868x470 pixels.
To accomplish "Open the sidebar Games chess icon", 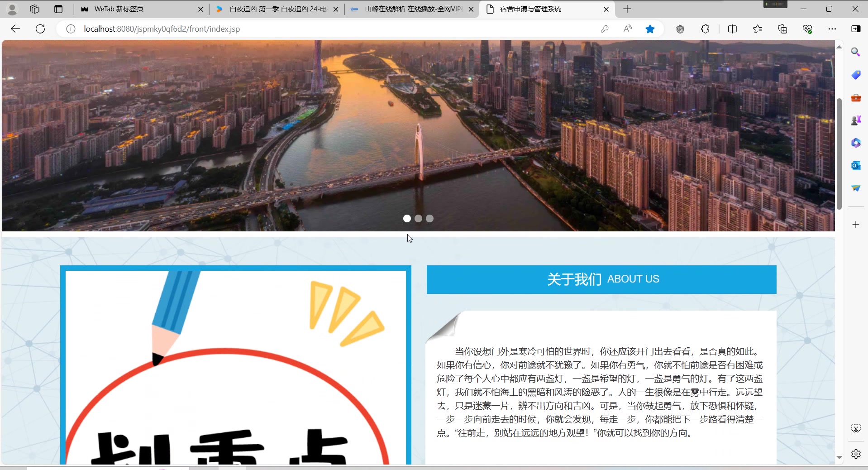I will pyautogui.click(x=855, y=120).
